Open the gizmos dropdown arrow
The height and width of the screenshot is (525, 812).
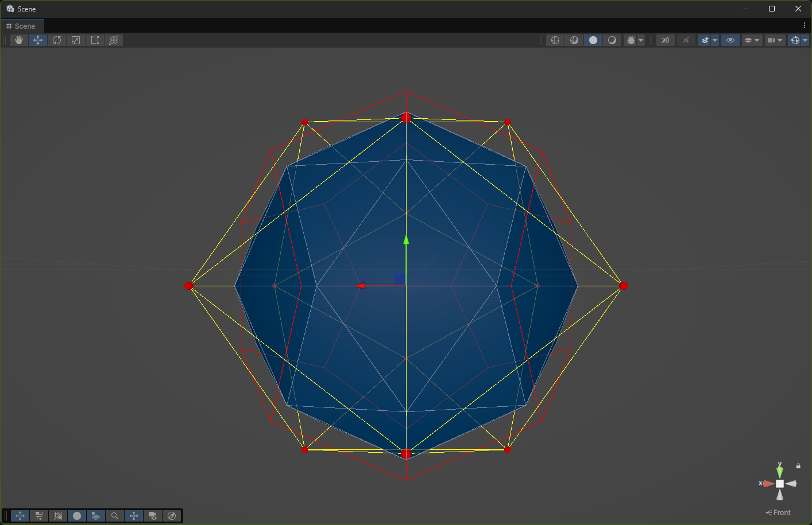coord(805,40)
